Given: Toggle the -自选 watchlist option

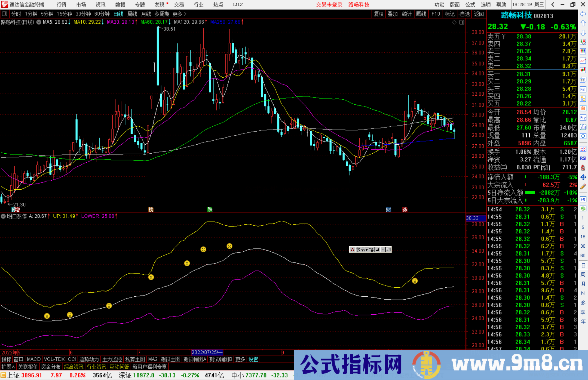Looking at the screenshot, I should coord(465,14).
